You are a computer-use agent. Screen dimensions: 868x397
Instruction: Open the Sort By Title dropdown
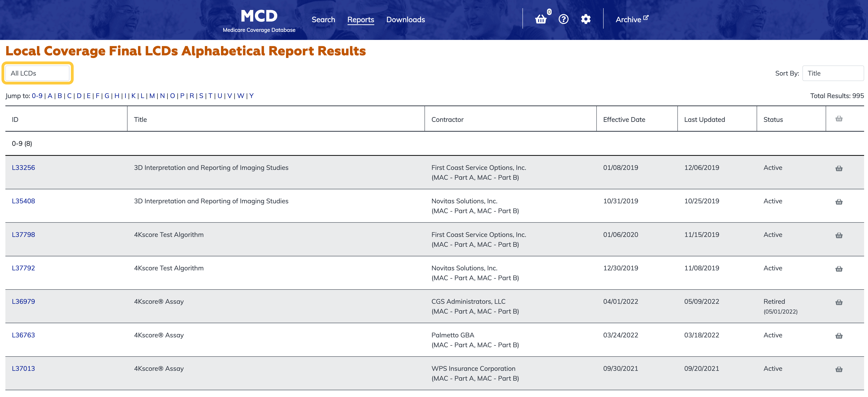[833, 73]
